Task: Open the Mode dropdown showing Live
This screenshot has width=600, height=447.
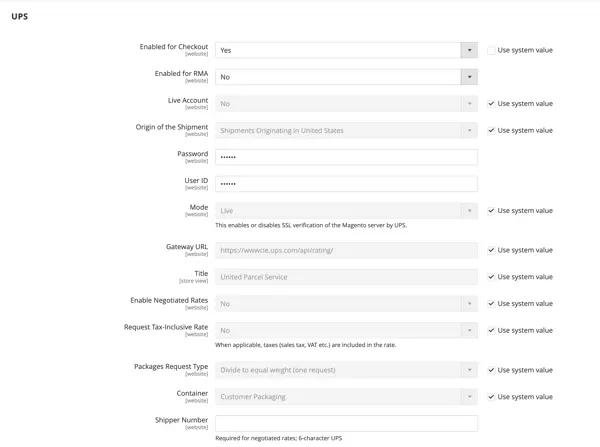Action: [x=346, y=211]
